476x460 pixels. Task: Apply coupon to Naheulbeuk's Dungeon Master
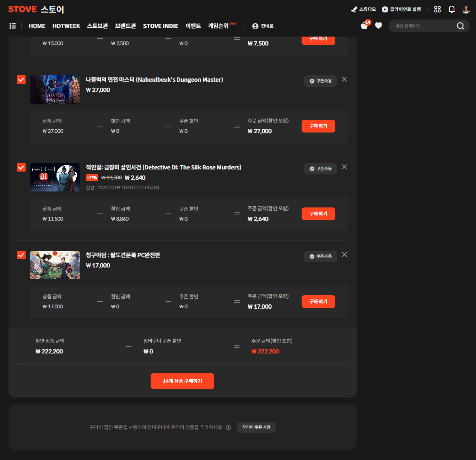[x=320, y=81]
